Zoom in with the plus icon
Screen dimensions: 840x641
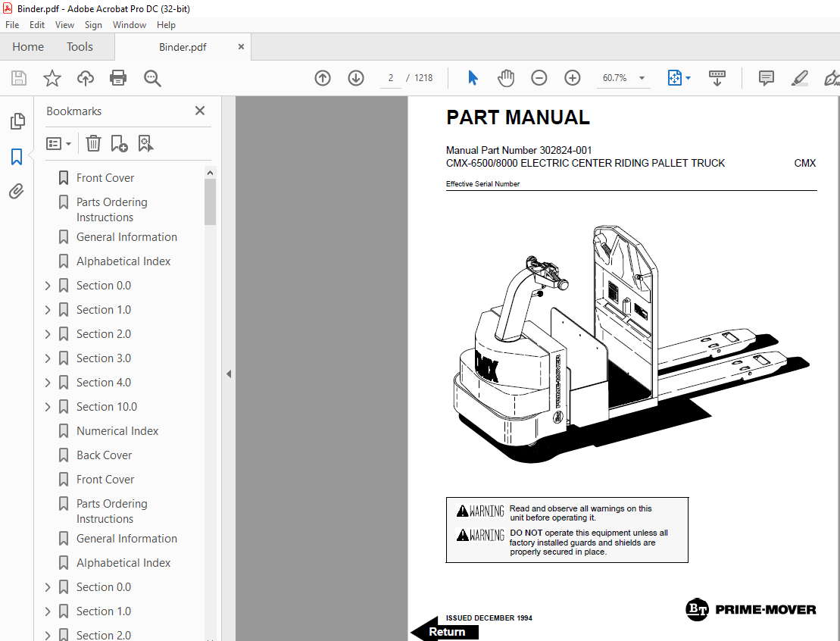pos(572,78)
